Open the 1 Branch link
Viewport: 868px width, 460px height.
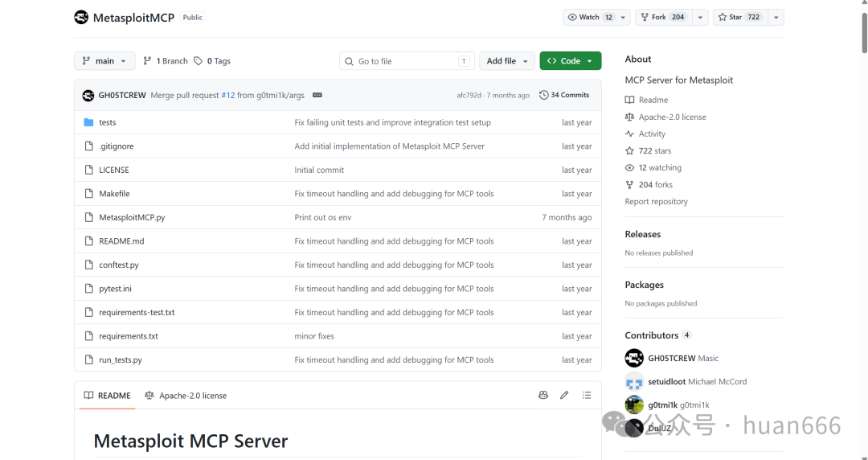pos(166,61)
